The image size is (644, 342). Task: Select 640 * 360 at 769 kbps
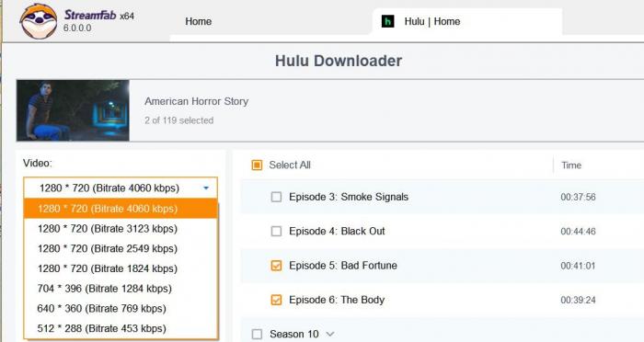[x=121, y=308]
